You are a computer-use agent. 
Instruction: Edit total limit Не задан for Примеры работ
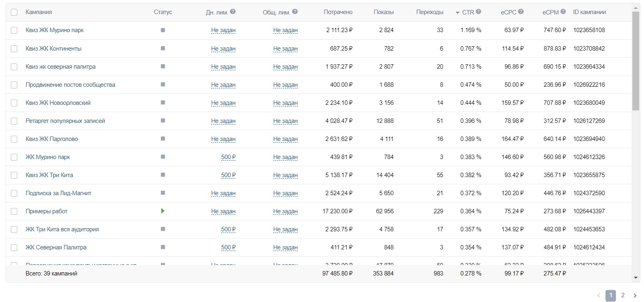[x=285, y=211]
